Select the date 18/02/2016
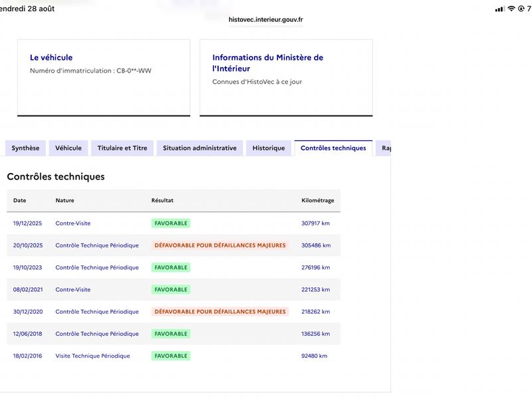This screenshot has width=532, height=399. click(x=27, y=356)
